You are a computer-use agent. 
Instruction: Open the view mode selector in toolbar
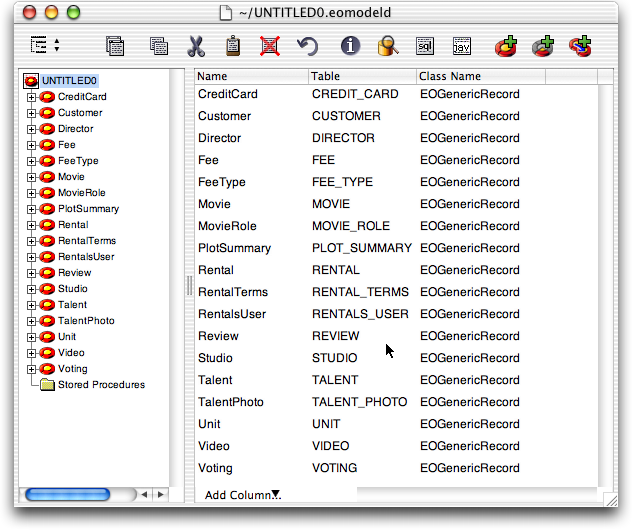click(x=45, y=45)
